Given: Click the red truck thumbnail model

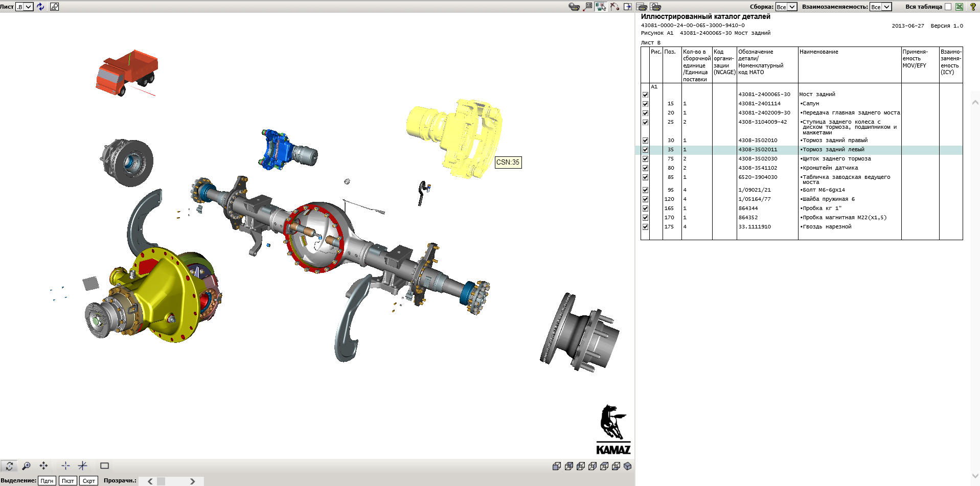Looking at the screenshot, I should coord(127,73).
